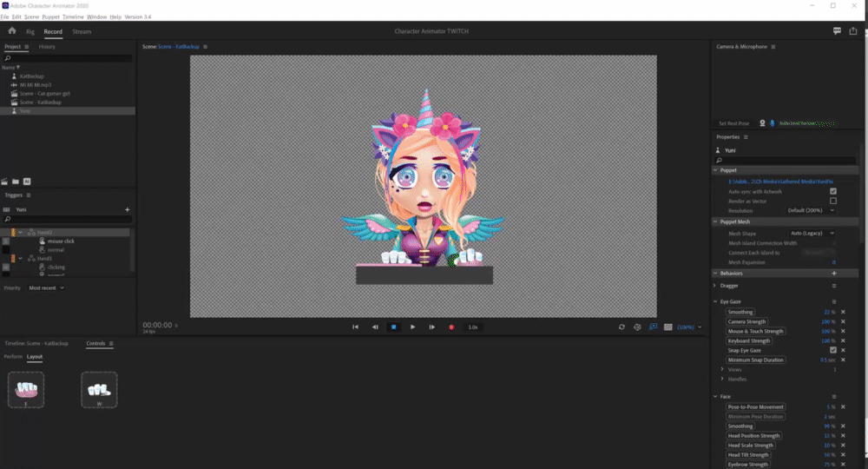
Task: Collapse the Behaviors section
Action: [715, 274]
